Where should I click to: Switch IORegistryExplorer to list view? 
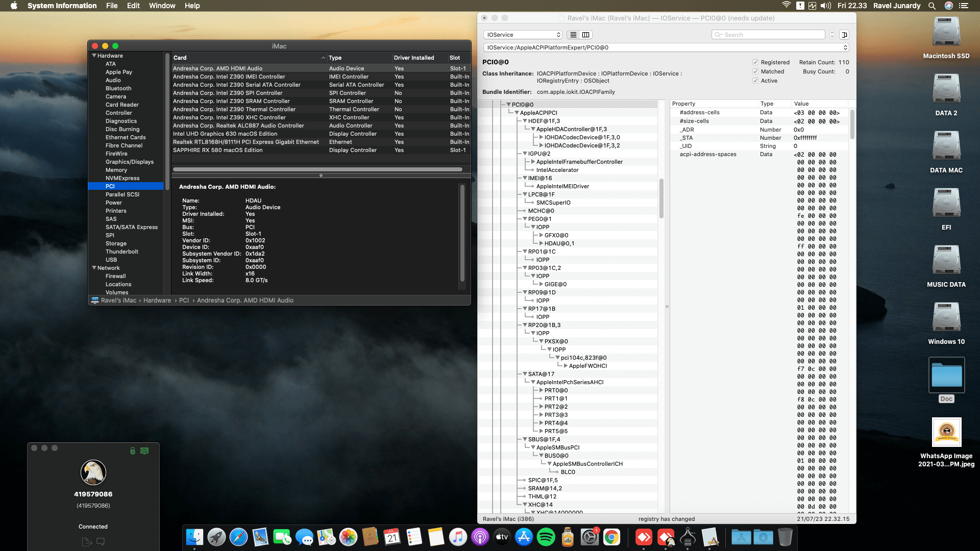coord(573,35)
